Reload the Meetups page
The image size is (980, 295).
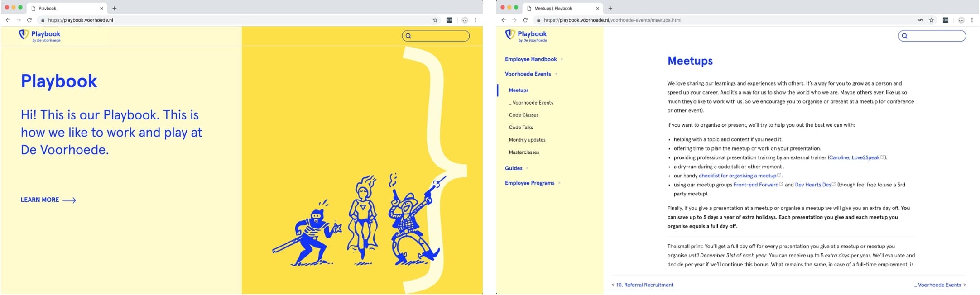[525, 20]
